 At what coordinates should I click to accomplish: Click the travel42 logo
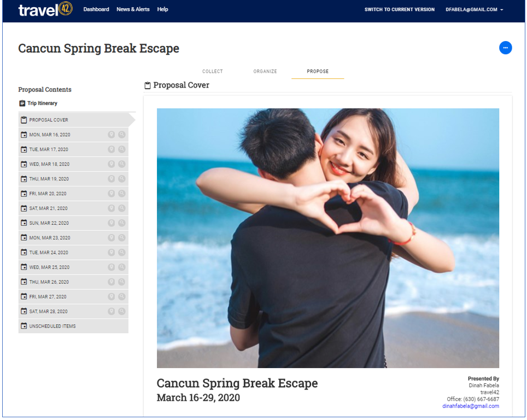45,9
